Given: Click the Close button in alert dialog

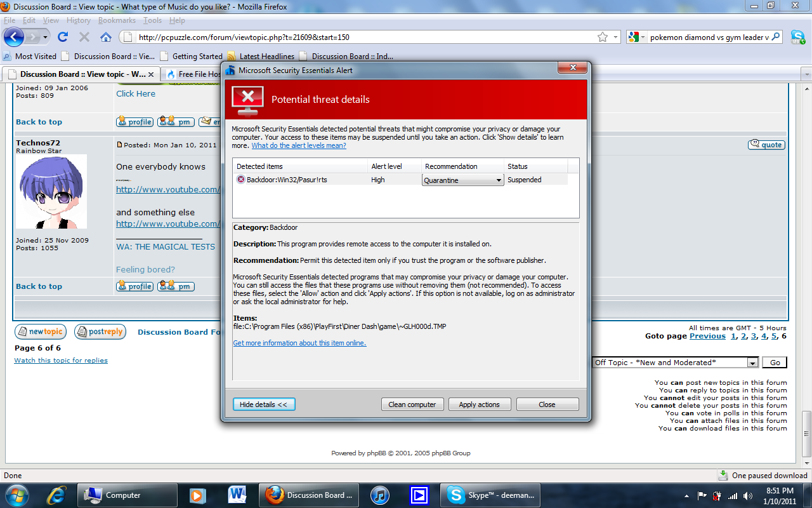Looking at the screenshot, I should [x=547, y=404].
